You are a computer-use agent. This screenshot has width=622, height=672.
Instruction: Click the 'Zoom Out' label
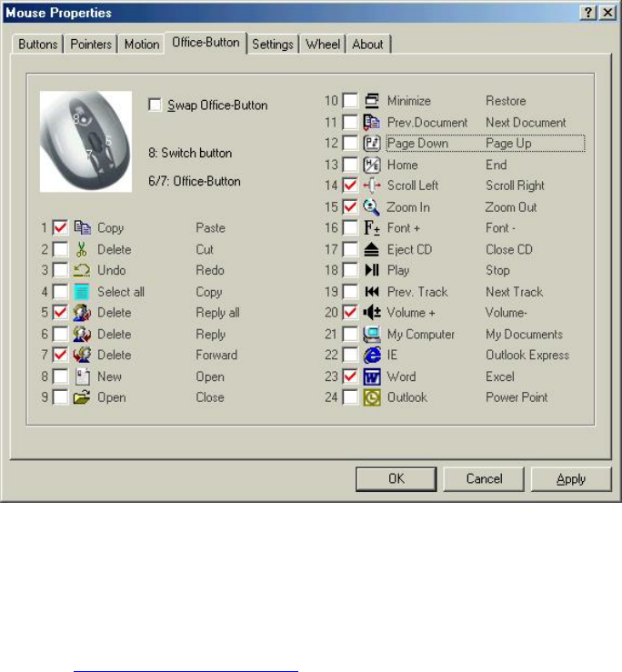[x=510, y=207]
